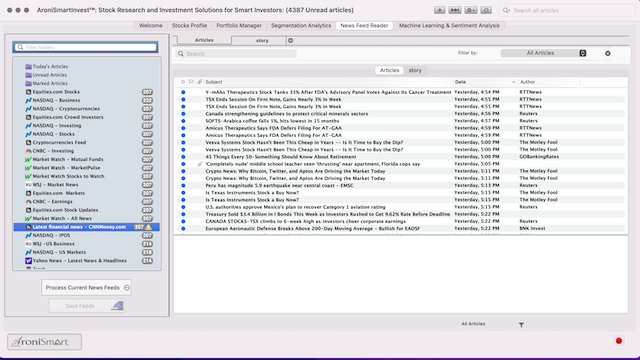Select Today's Articles folder

click(x=50, y=67)
